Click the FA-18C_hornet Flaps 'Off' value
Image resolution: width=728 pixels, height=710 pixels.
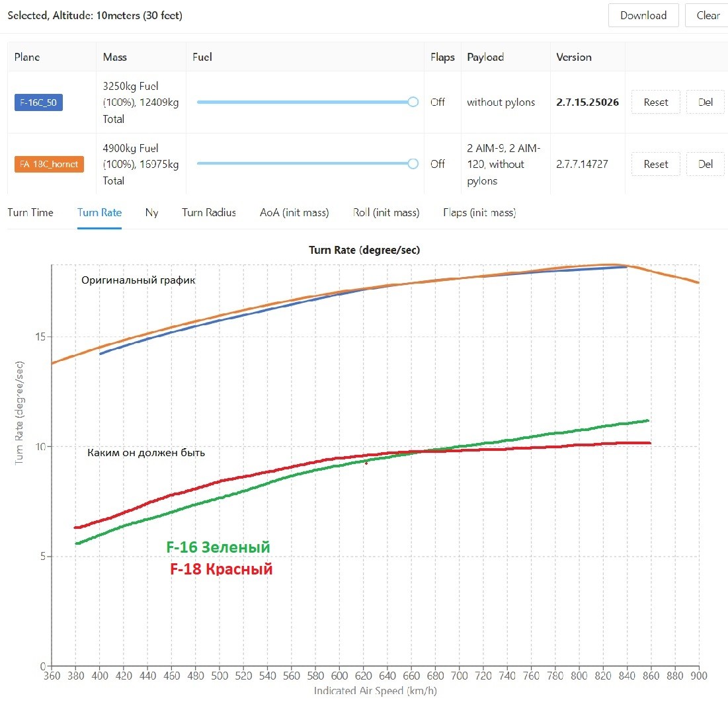point(437,164)
